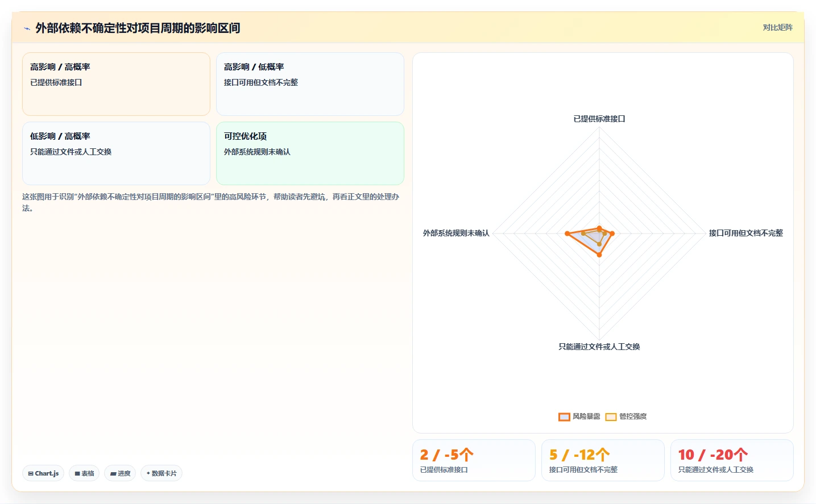Click the Chart.js tag chip
The width and height of the screenshot is (816, 504).
(x=43, y=473)
